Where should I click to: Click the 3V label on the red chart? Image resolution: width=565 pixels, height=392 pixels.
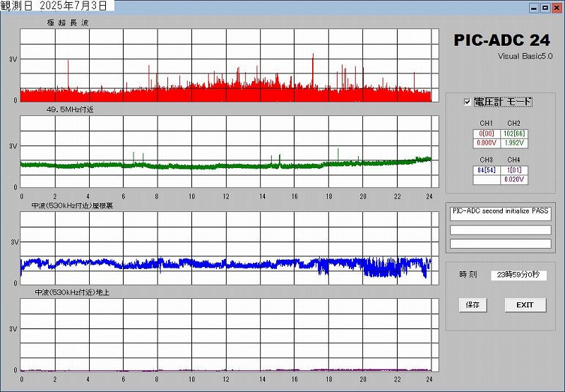[x=13, y=59]
